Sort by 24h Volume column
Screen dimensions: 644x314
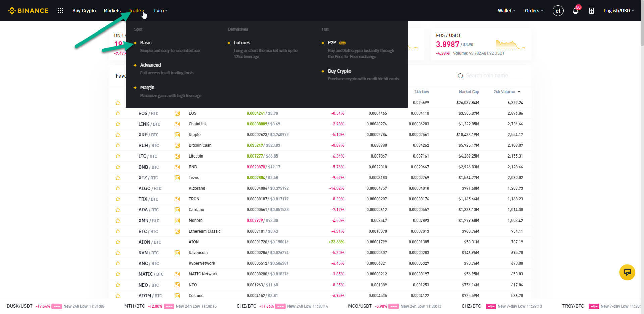pyautogui.click(x=507, y=92)
